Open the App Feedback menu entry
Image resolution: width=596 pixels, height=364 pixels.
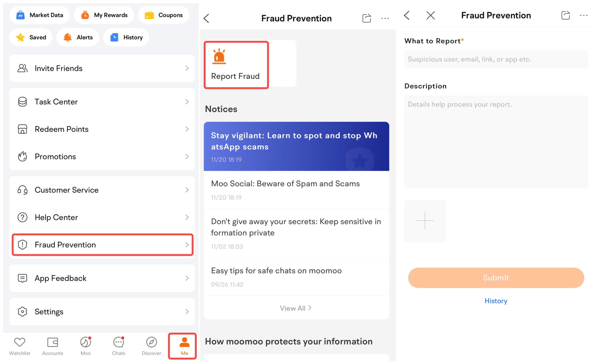click(103, 278)
